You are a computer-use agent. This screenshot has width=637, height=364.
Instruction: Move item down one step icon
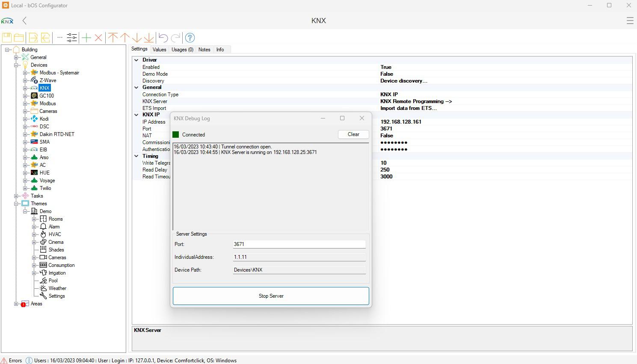coord(136,38)
